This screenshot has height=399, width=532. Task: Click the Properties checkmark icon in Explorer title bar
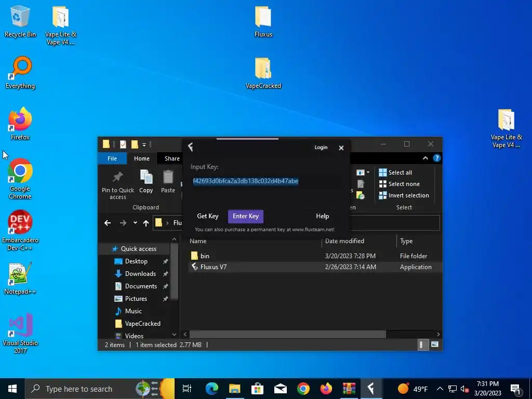point(123,144)
